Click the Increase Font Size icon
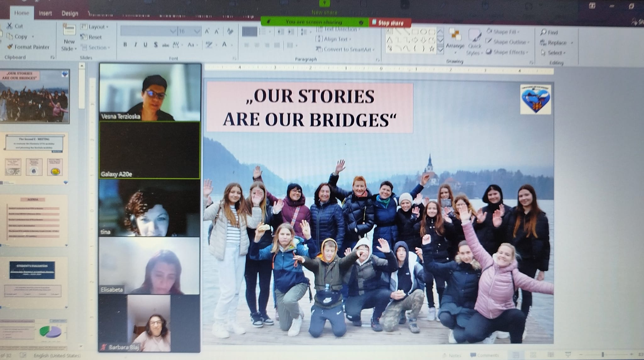The height and width of the screenshot is (360, 644). point(207,31)
